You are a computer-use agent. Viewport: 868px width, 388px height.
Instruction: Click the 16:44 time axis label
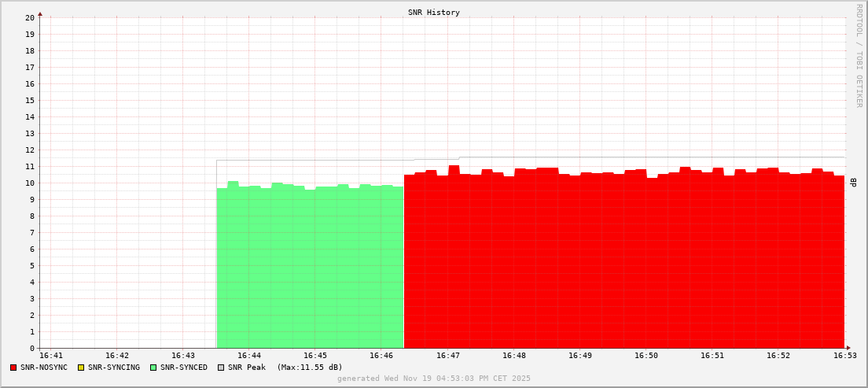coord(248,356)
